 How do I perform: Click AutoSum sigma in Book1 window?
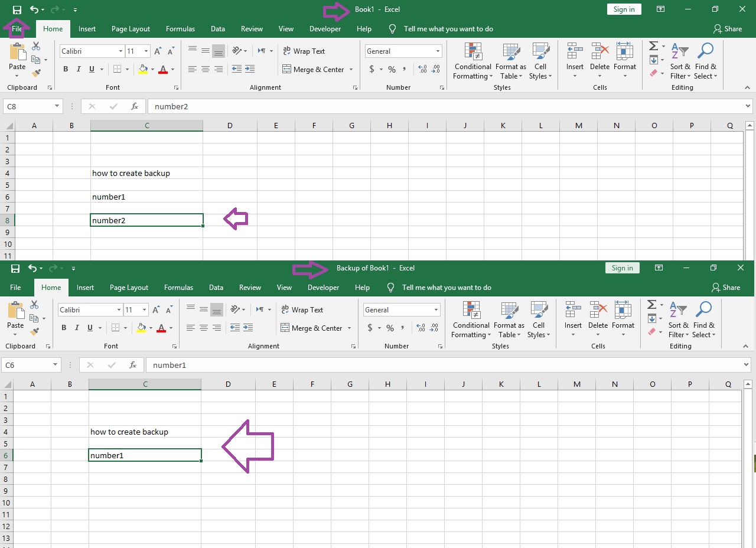click(x=653, y=46)
